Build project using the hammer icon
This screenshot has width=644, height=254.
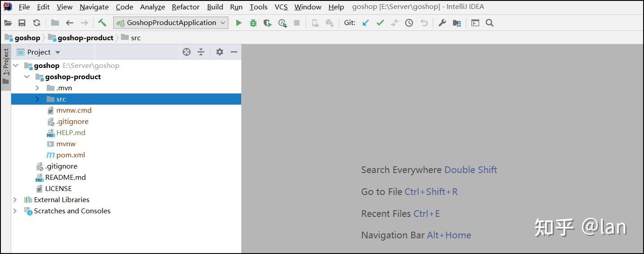tap(102, 23)
